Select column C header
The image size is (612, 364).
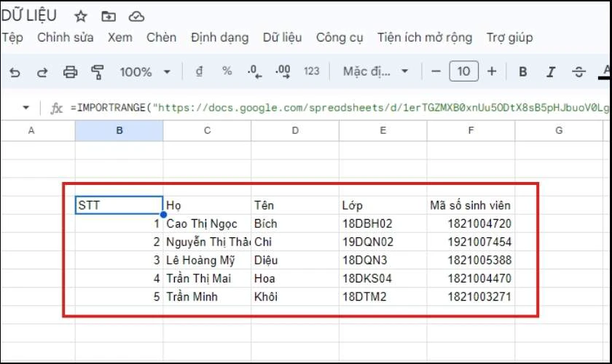click(x=207, y=131)
